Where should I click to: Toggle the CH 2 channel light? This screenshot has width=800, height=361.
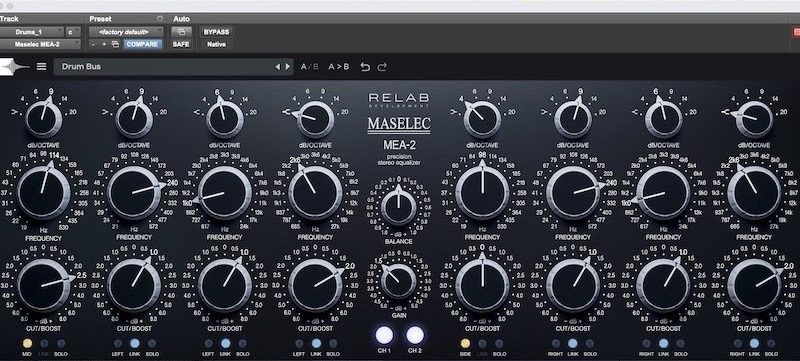tap(415, 335)
